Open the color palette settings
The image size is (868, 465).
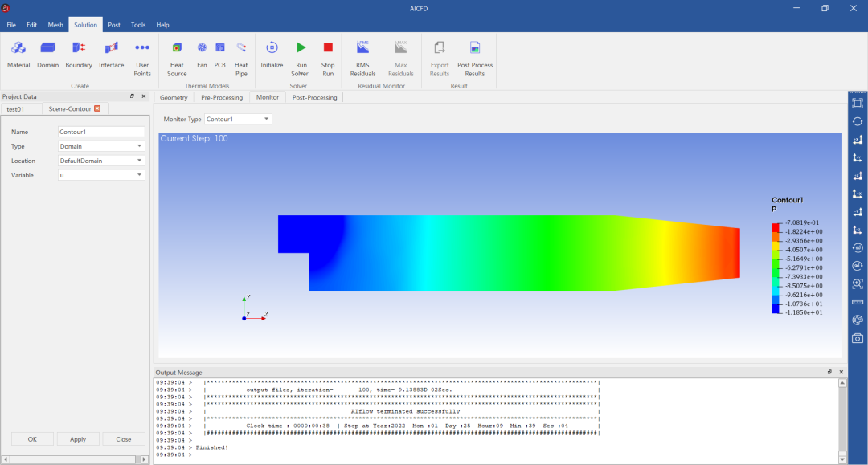858,320
